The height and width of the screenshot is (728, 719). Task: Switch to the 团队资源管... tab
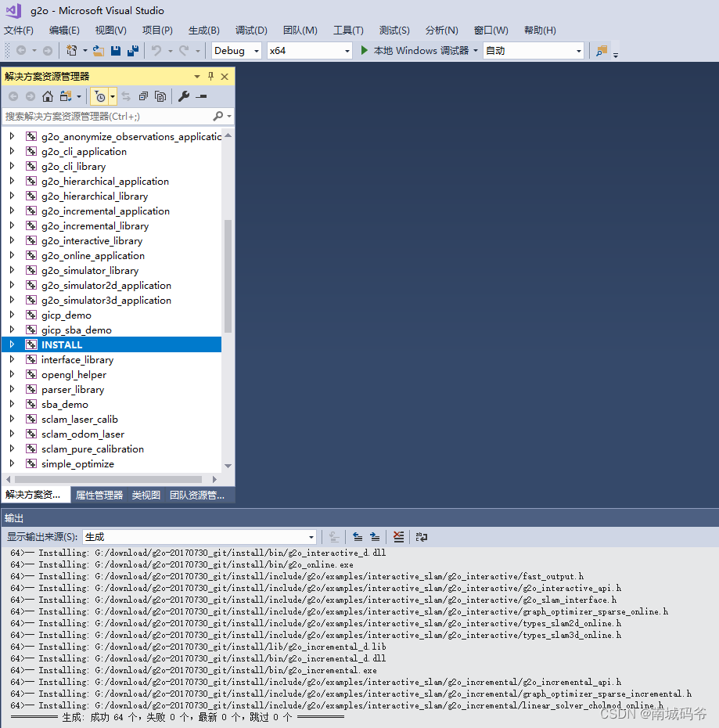click(x=197, y=495)
